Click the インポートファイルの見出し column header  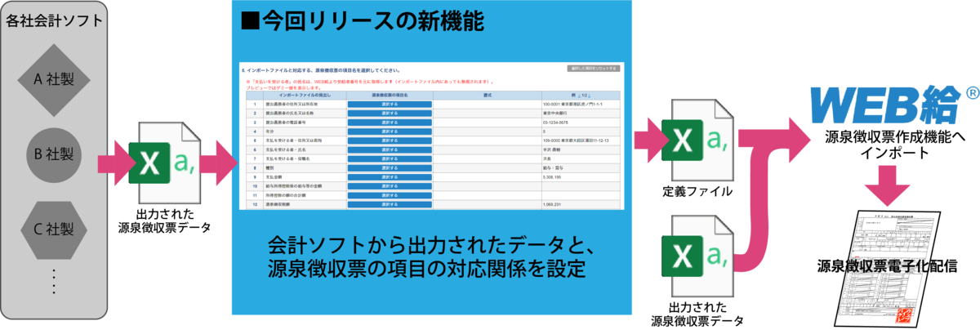304,96
